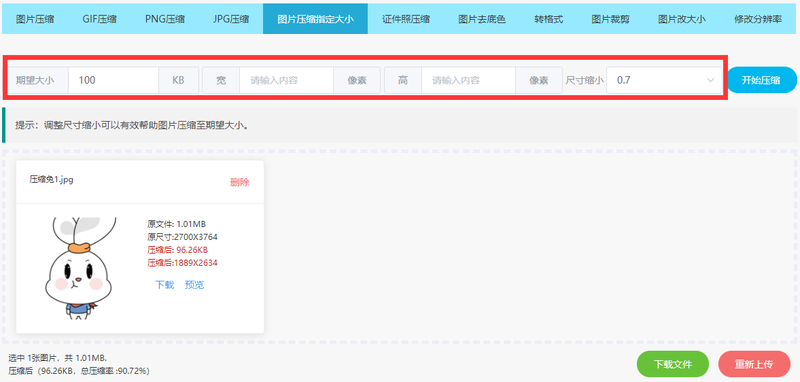
Task: Click the 期望大小 label
Action: (x=35, y=80)
